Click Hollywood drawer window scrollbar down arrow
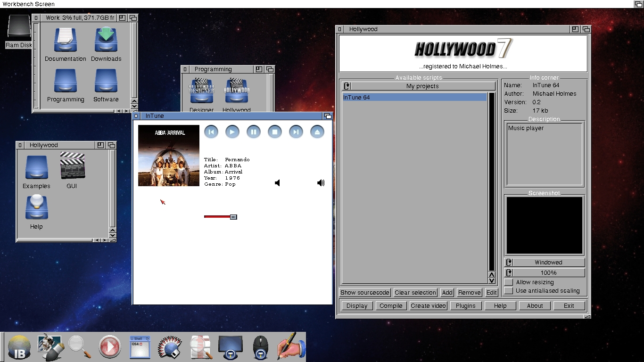Viewport: 644px width, 362px height. [x=112, y=235]
